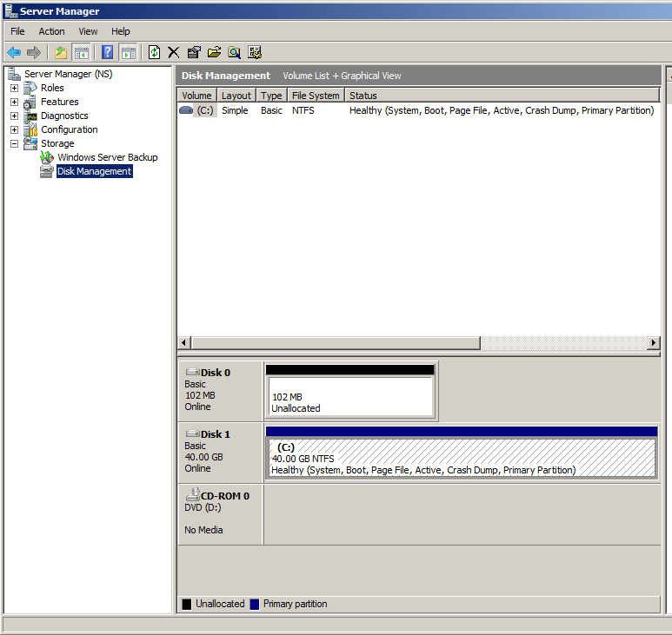
Task: Sort by the Volume column header
Action: click(x=196, y=95)
